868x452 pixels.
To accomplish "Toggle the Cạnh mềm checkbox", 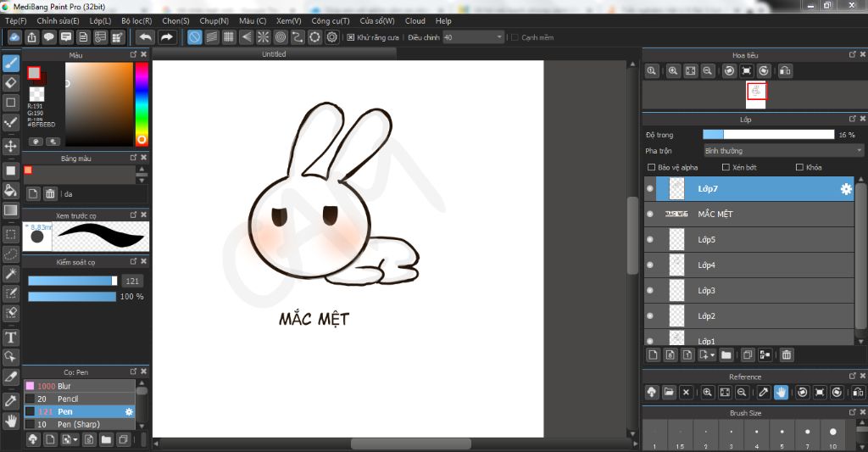I will point(515,37).
